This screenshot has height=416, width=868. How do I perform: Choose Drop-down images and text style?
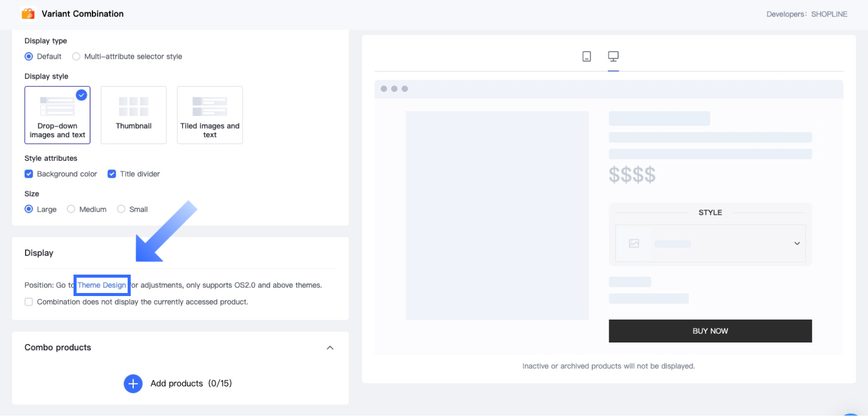click(57, 115)
